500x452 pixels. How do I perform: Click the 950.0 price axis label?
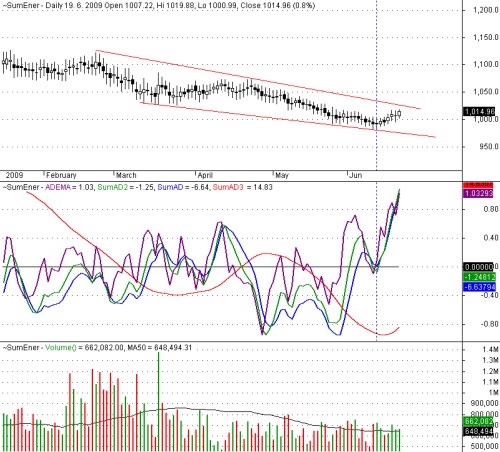489,147
